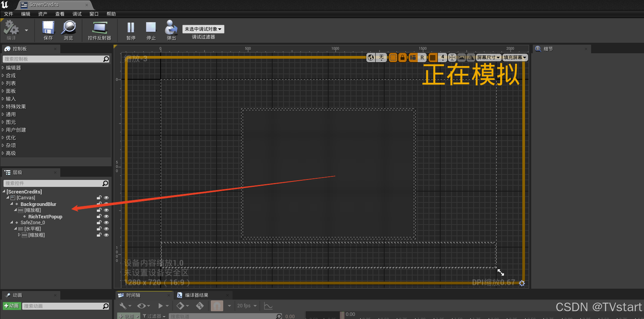Click the mirror flip icon in designer

(x=471, y=58)
